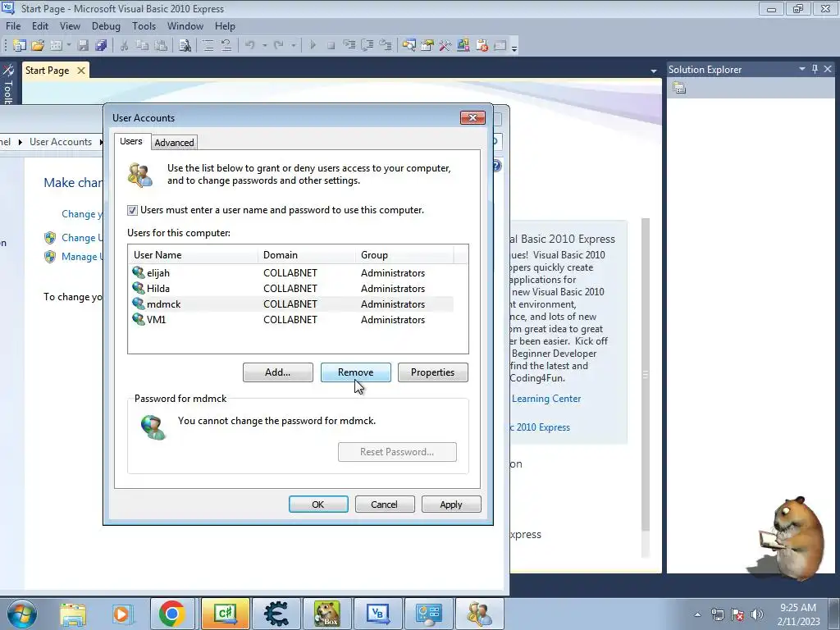Image resolution: width=840 pixels, height=630 pixels.
Task: Click Step Out icon in toolbar
Action: pos(386,46)
